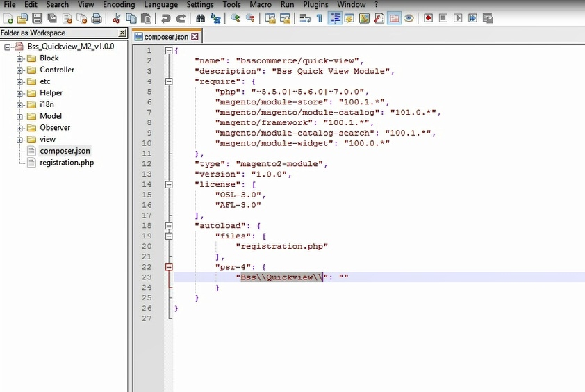Viewport: 585px width, 392px height.
Task: Collapse the Bss_Quickview_M2_v1.0.0 root node
Action: [7, 47]
